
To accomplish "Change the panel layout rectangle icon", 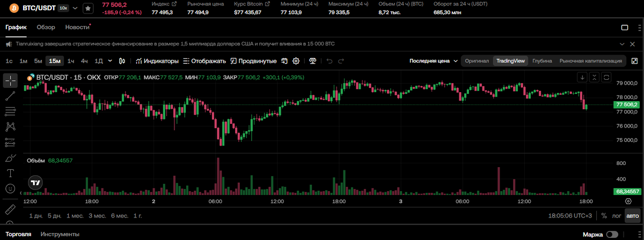I will [x=625, y=28].
